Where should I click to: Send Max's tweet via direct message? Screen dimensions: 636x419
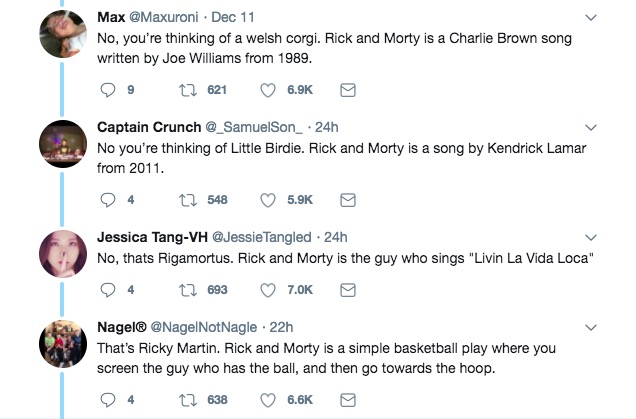(349, 90)
